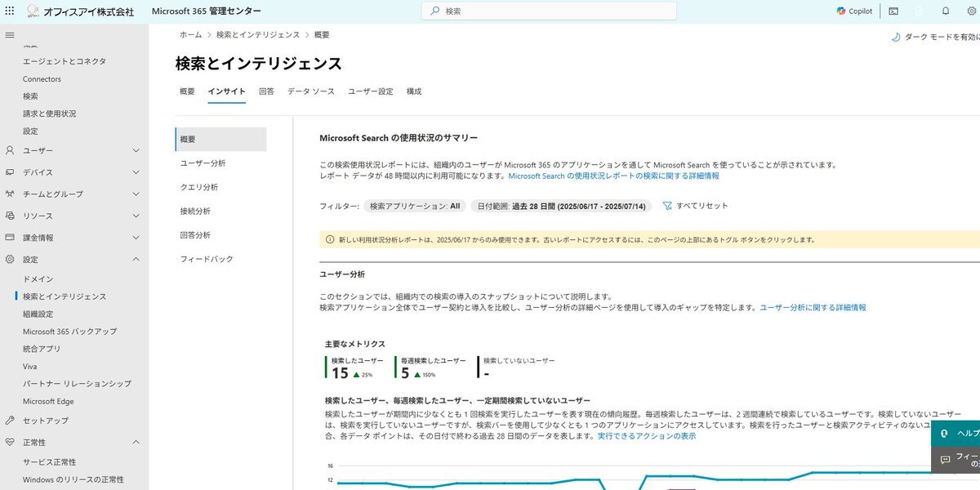Open Microsoft Edge settings in sidebar
Image resolution: width=980 pixels, height=490 pixels.
click(x=48, y=402)
